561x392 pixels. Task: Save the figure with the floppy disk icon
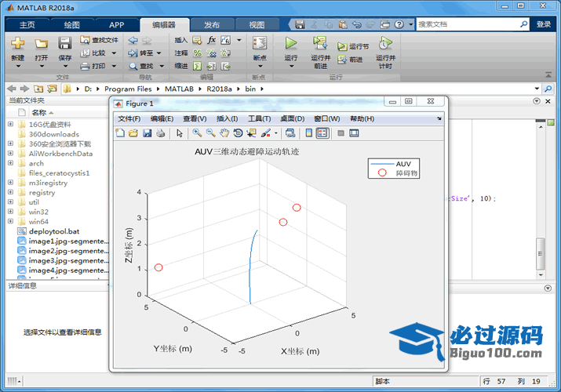tap(147, 133)
